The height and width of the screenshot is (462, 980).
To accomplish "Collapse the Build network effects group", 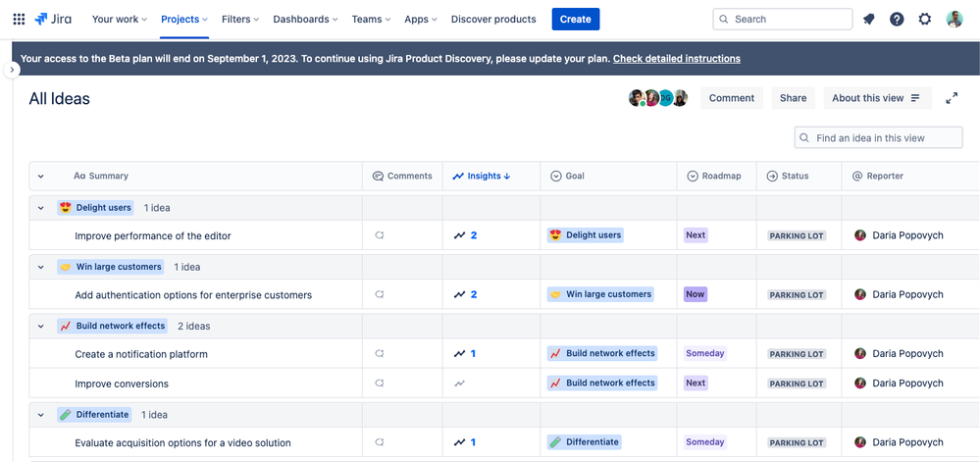I will pyautogui.click(x=41, y=326).
